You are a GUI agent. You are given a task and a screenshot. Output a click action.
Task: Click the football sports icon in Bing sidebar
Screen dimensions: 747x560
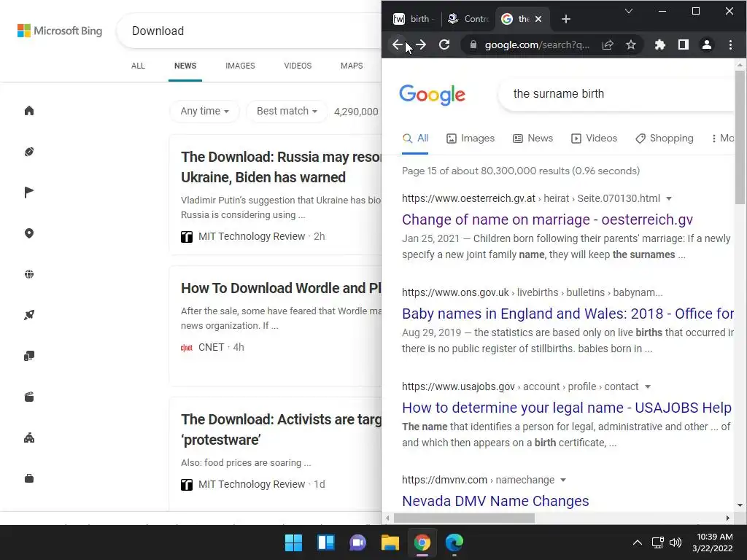[29, 152]
